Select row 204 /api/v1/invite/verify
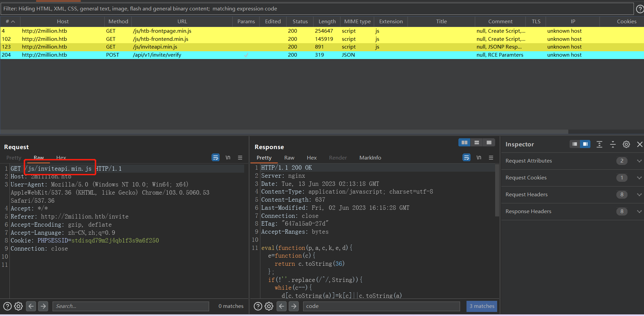This screenshot has width=644, height=316. pyautogui.click(x=322, y=55)
